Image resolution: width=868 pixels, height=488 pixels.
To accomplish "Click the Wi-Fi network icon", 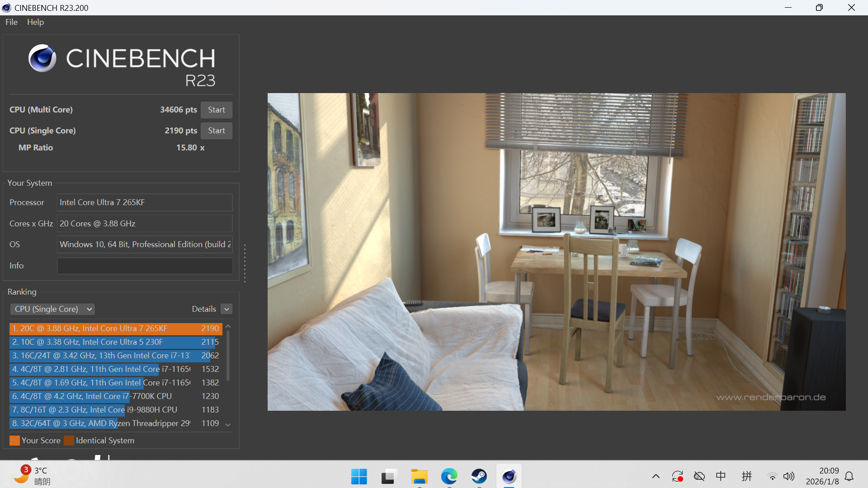I will 772,476.
